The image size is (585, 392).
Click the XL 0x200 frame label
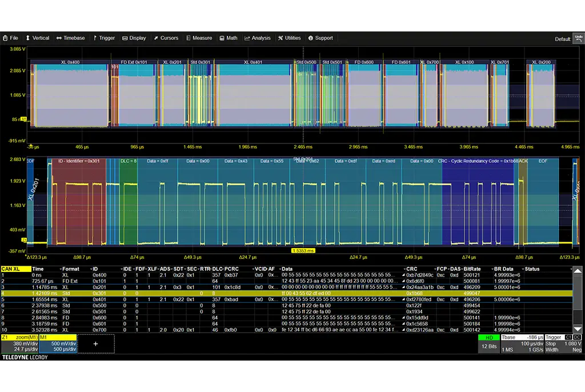tap(541, 62)
